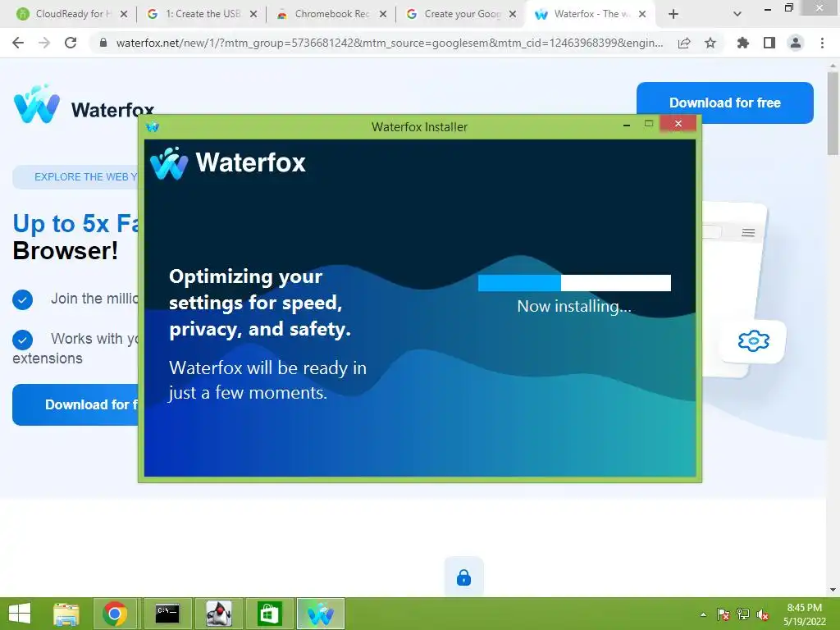Click the 'Now installing...' status text
This screenshot has height=630, width=840.
tap(574, 306)
